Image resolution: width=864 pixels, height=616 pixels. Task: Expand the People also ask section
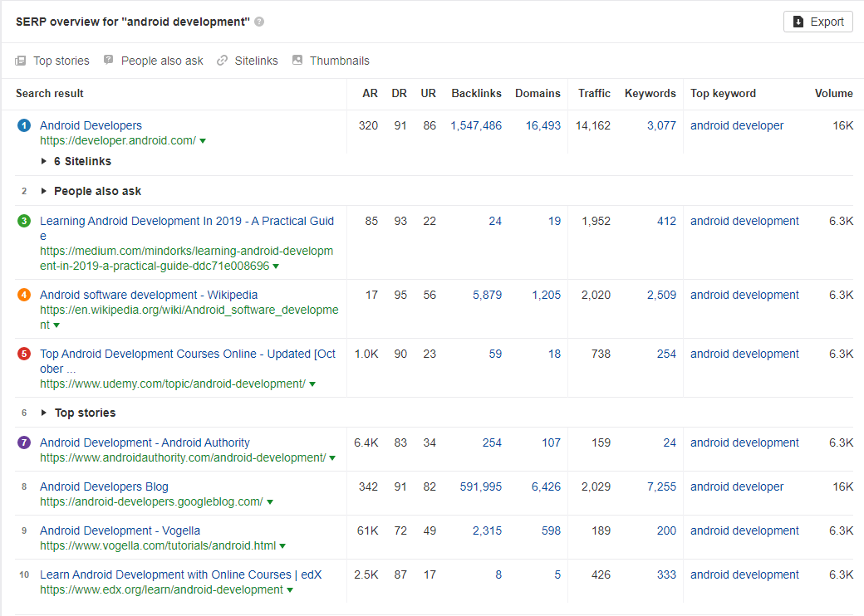coord(45,190)
